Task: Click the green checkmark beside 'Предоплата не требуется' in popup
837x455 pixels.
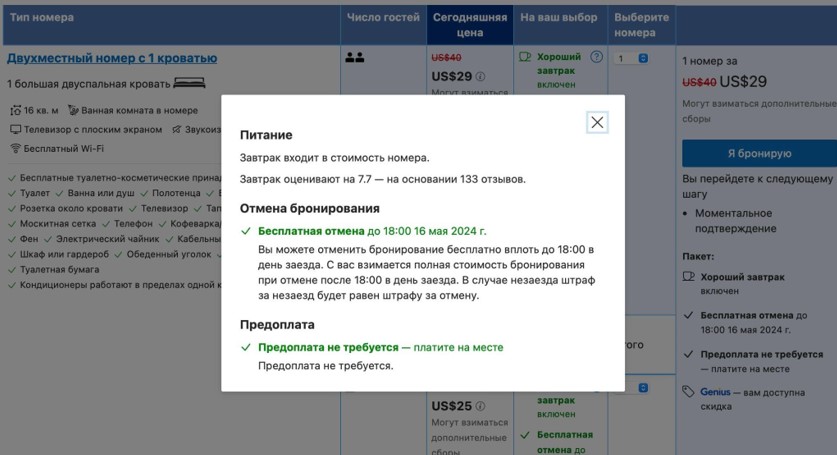Action: pos(247,347)
